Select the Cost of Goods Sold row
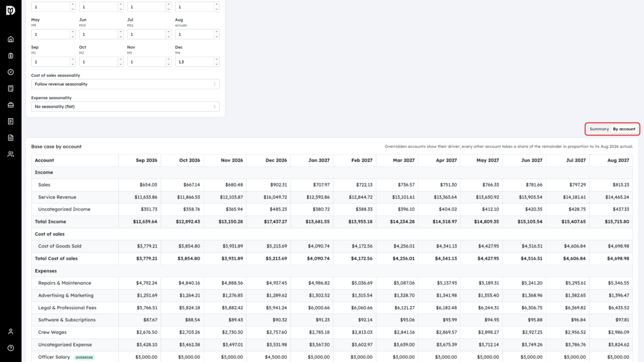The height and width of the screenshot is (362, 644). point(332,246)
